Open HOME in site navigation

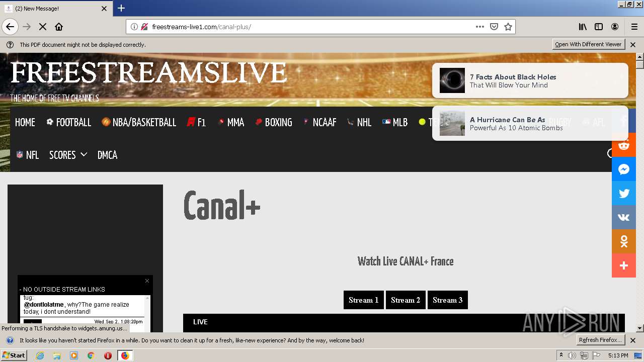coord(25,122)
